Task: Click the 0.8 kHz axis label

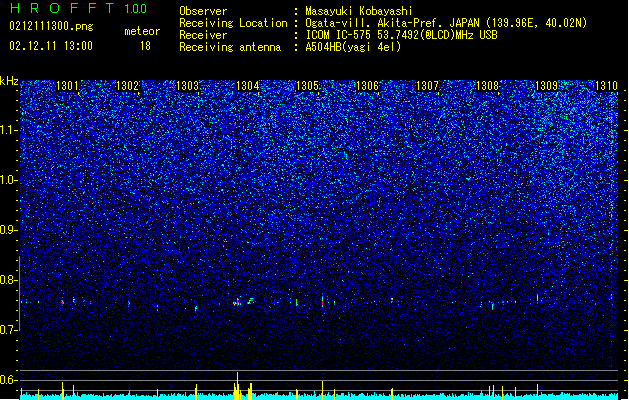Action: click(x=9, y=280)
